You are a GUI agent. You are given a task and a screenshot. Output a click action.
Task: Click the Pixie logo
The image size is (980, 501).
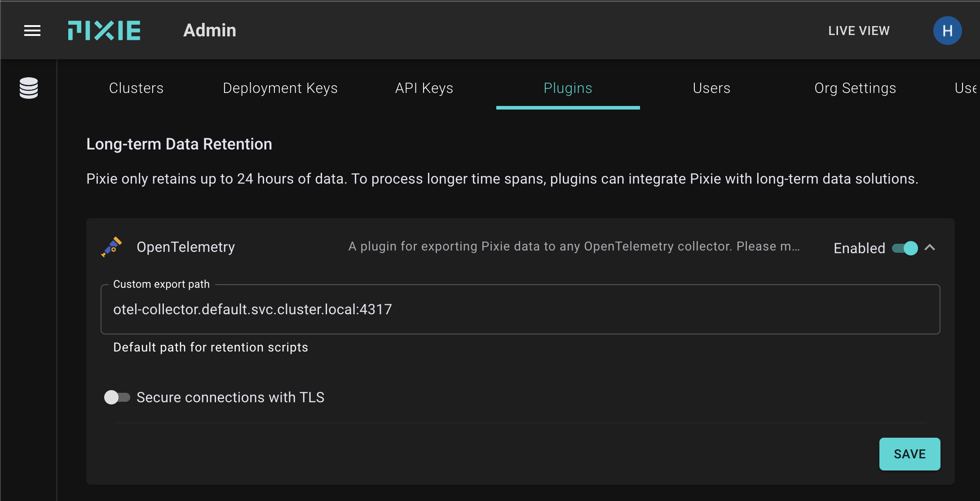(104, 31)
